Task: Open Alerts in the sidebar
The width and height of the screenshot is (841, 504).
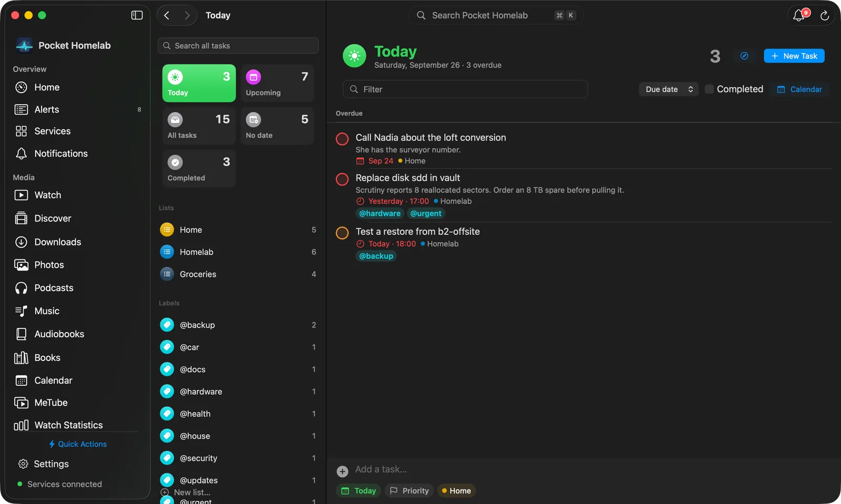Action: 78,109
